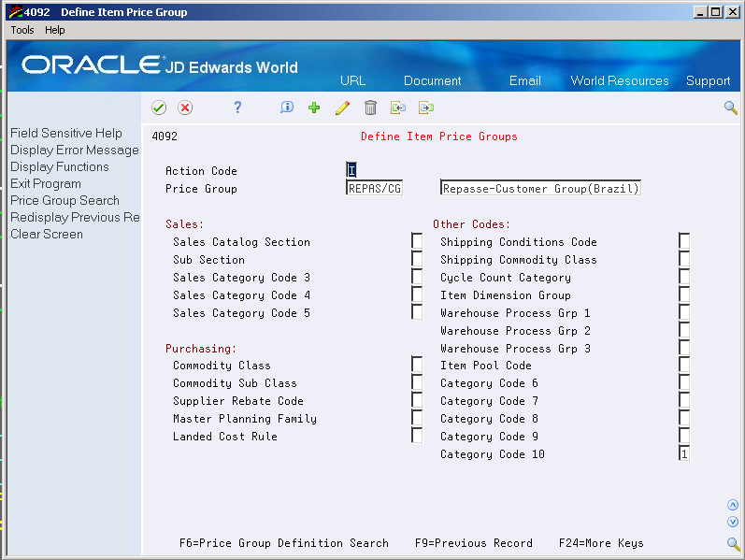Click the Item Pool Code box

tap(684, 365)
